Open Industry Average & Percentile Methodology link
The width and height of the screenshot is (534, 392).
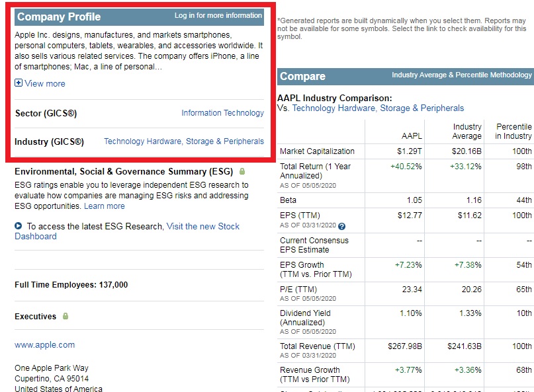(461, 75)
